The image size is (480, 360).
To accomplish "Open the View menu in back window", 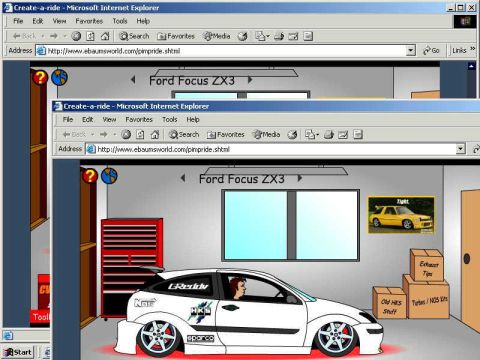I will tap(59, 21).
